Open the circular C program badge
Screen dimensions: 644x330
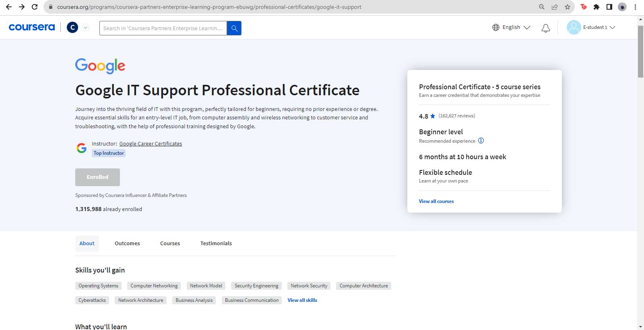72,27
